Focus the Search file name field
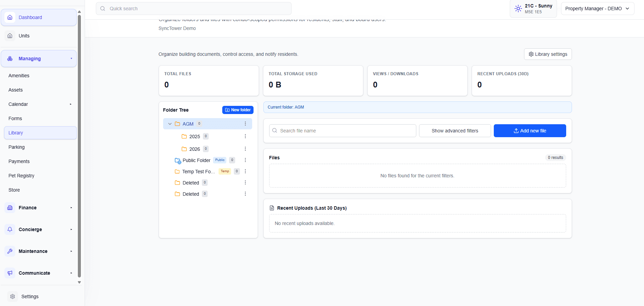The height and width of the screenshot is (306, 644). coord(343,131)
